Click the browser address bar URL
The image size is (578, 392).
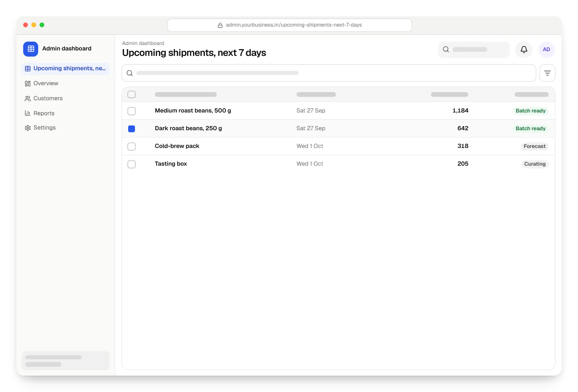pyautogui.click(x=290, y=25)
